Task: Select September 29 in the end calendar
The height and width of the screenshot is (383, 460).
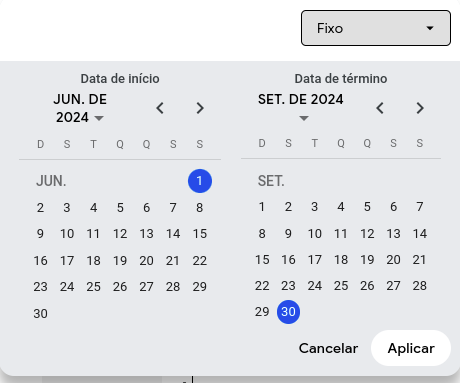Action: (262, 312)
